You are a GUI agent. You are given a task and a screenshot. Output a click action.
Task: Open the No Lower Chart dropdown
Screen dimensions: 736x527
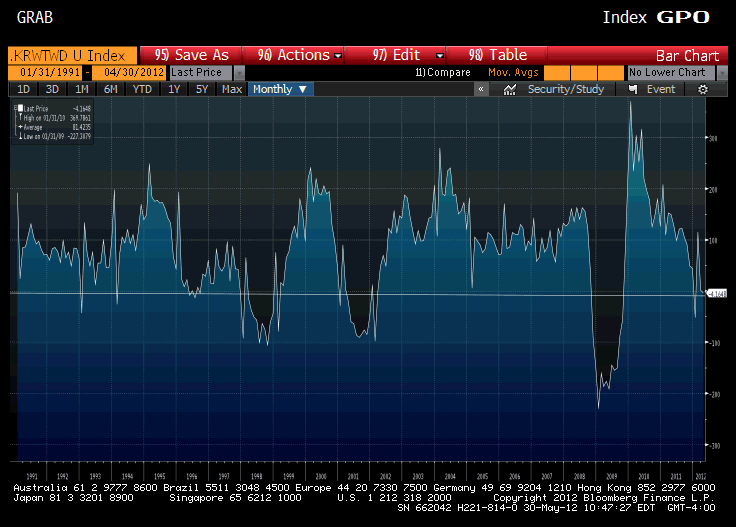point(714,73)
